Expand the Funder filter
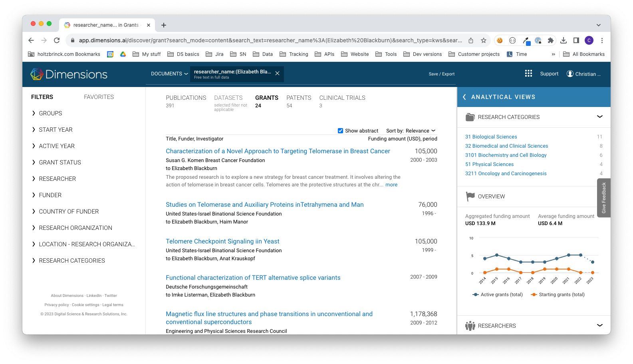 (46, 195)
